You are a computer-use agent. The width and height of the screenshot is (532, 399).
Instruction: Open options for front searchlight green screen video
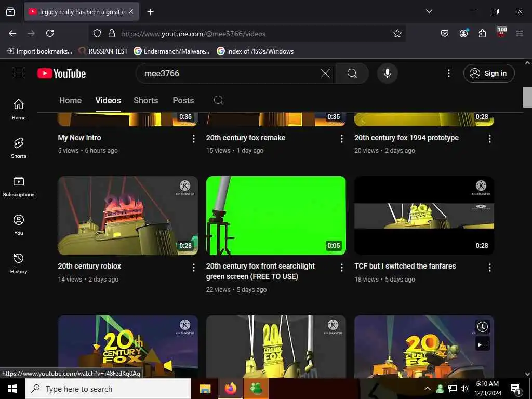pos(342,268)
